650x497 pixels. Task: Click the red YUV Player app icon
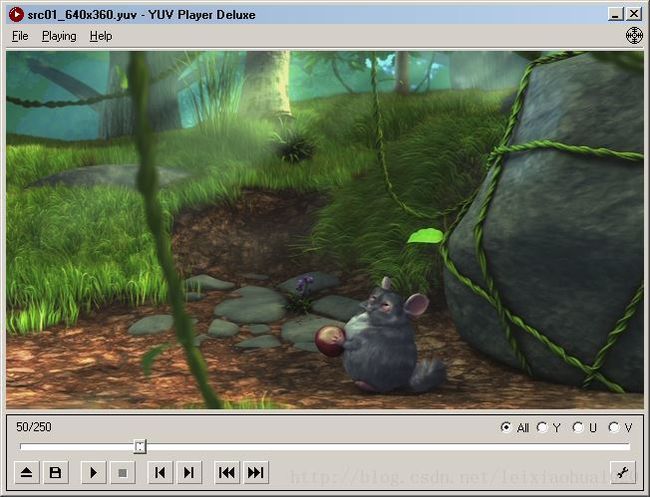tap(16, 15)
